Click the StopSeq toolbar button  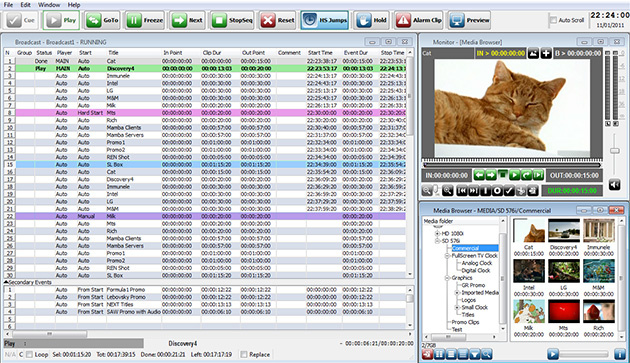pos(232,20)
